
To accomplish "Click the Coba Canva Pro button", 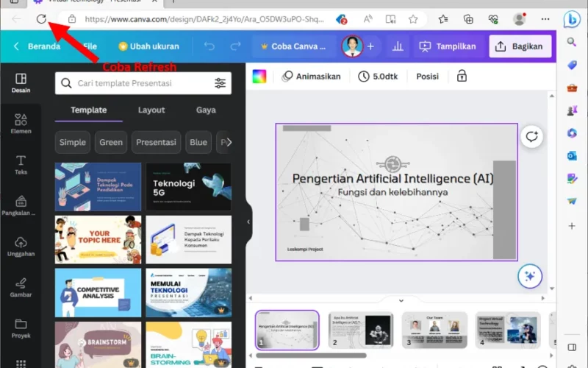I will [x=293, y=46].
